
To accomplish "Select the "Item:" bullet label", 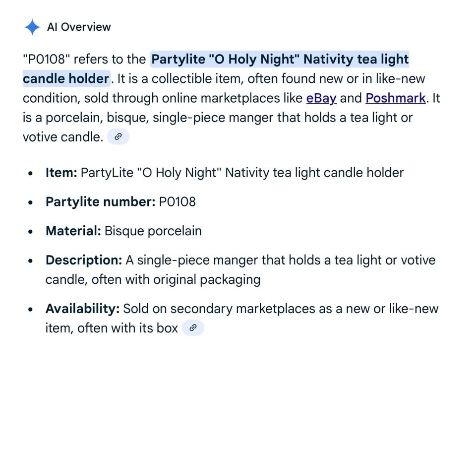I will 61,173.
